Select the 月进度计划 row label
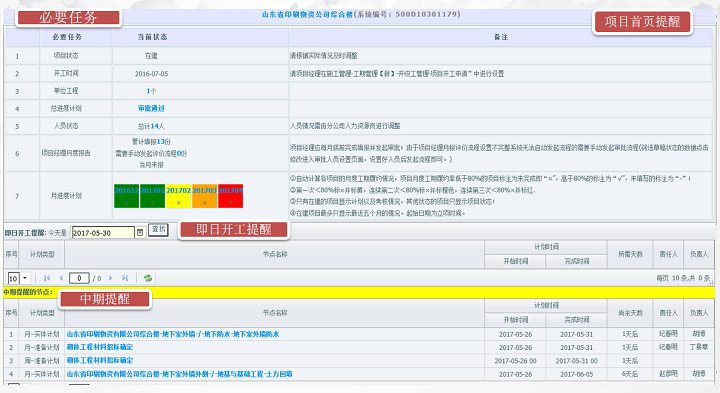The image size is (720, 393). click(66, 196)
